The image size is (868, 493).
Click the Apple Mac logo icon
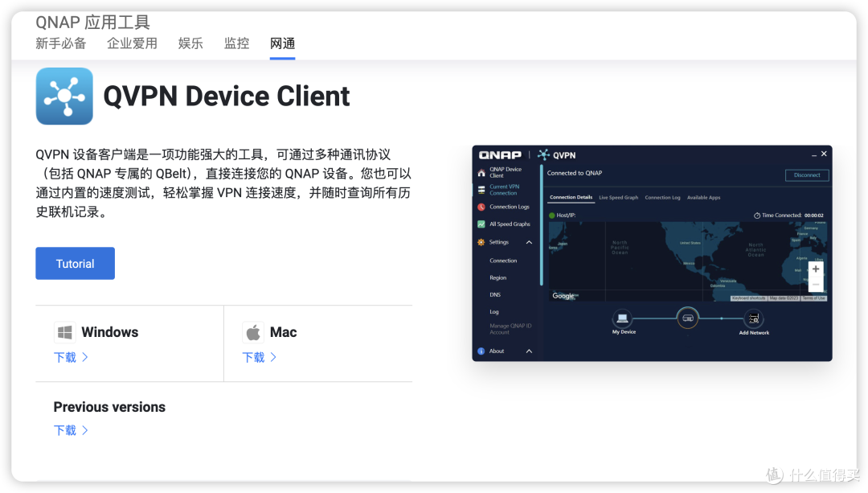pos(253,332)
